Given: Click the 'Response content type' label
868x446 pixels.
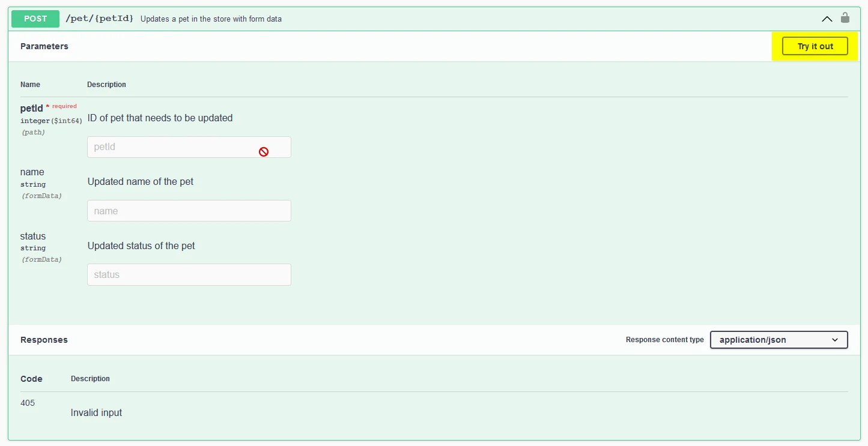Looking at the screenshot, I should point(665,340).
